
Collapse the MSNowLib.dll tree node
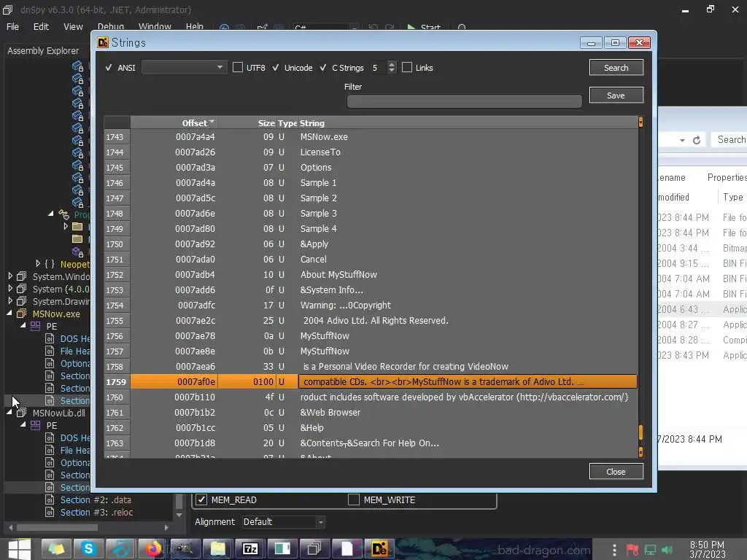[9, 412]
